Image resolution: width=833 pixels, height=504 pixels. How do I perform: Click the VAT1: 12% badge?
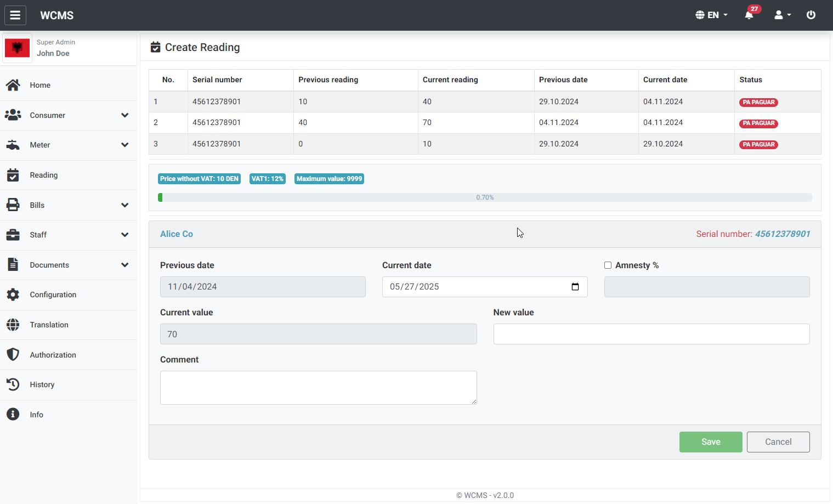[268, 179]
